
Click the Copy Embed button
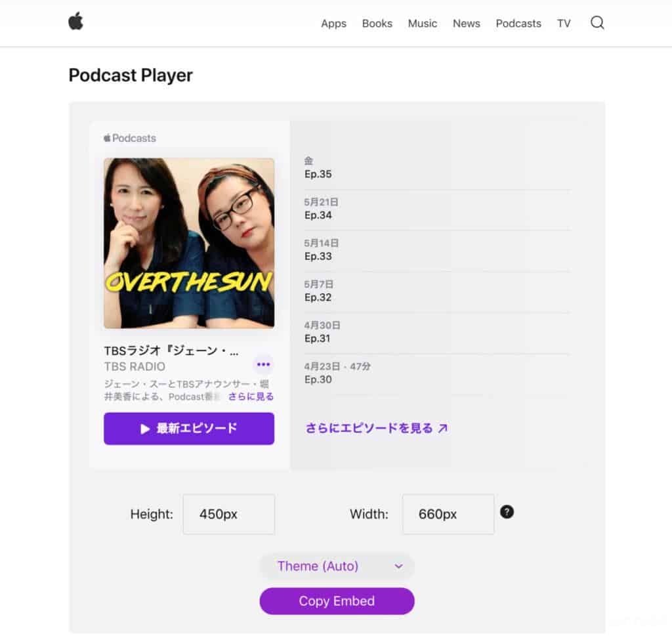pos(337,601)
